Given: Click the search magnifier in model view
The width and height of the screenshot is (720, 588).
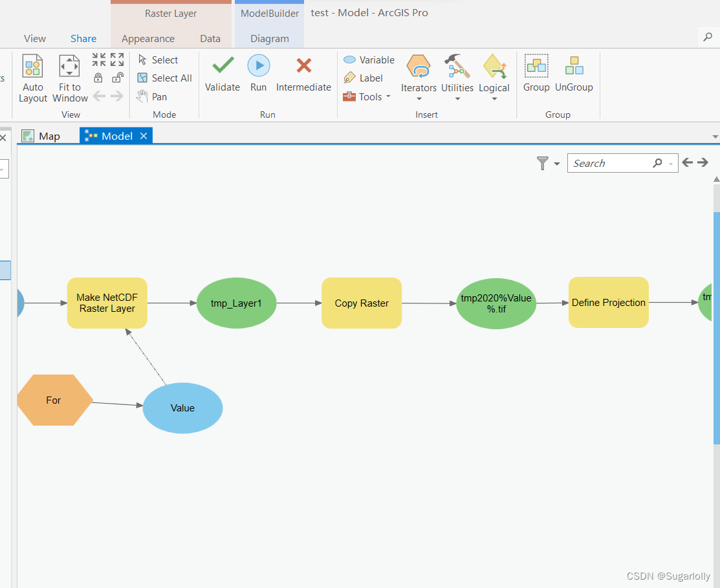Looking at the screenshot, I should coord(657,162).
